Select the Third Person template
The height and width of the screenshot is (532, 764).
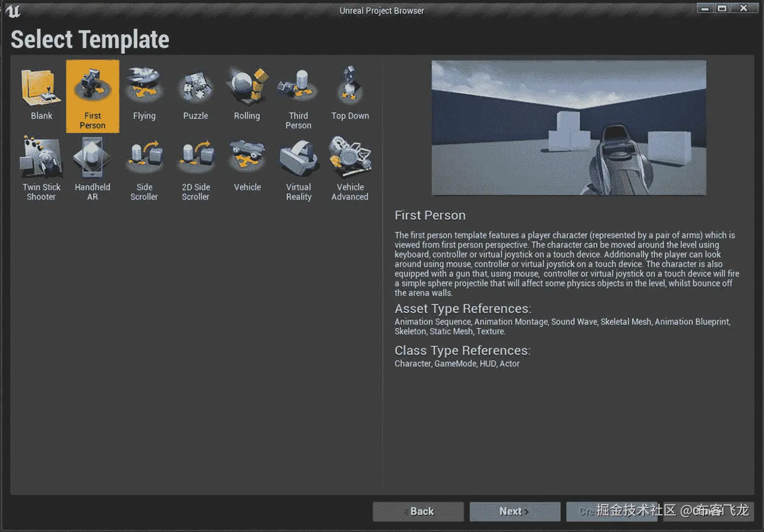click(x=298, y=98)
